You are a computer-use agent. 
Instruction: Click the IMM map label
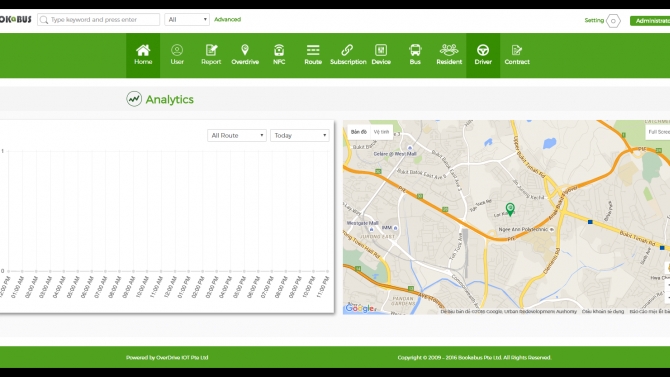point(386,228)
